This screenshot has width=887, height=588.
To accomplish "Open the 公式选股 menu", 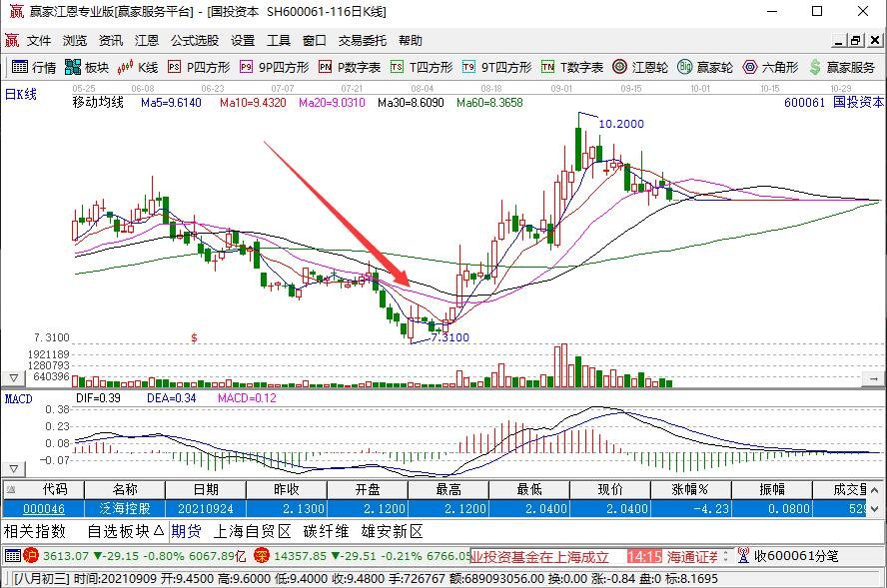I will point(195,41).
